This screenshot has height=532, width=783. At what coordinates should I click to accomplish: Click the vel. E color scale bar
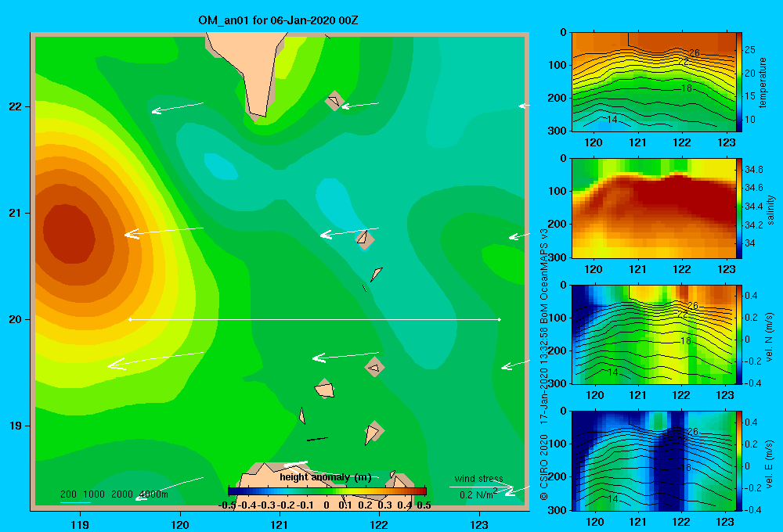pyautogui.click(x=739, y=461)
